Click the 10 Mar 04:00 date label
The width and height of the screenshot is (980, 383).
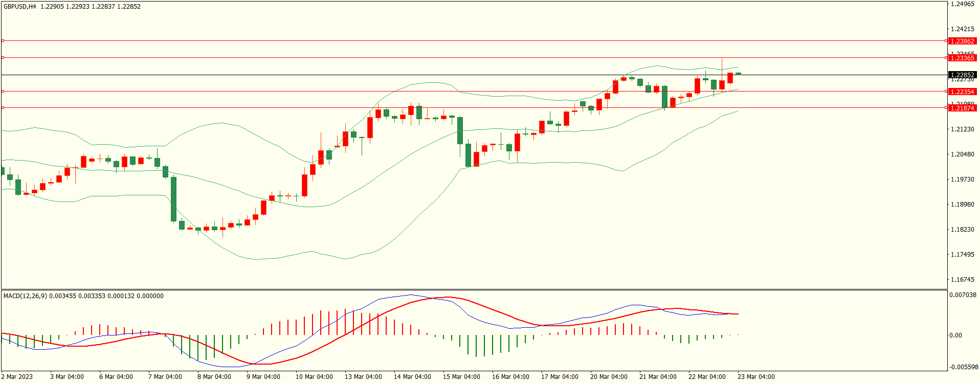point(314,377)
